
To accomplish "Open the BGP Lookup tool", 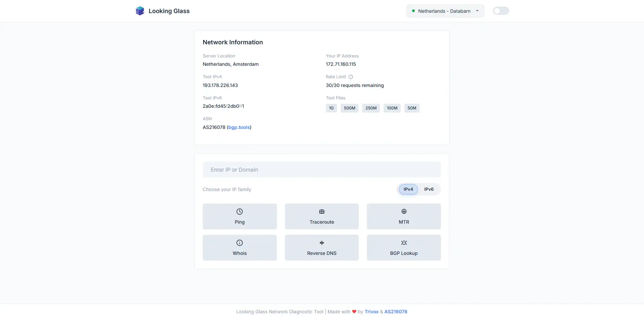I will 404,247.
